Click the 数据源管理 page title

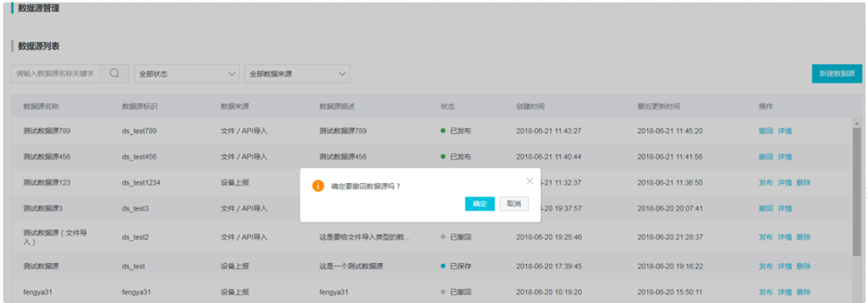tap(39, 8)
